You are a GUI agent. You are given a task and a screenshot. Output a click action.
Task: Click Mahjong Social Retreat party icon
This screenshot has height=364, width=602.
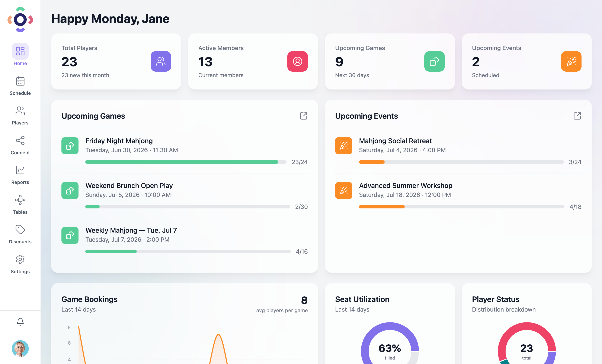(343, 146)
